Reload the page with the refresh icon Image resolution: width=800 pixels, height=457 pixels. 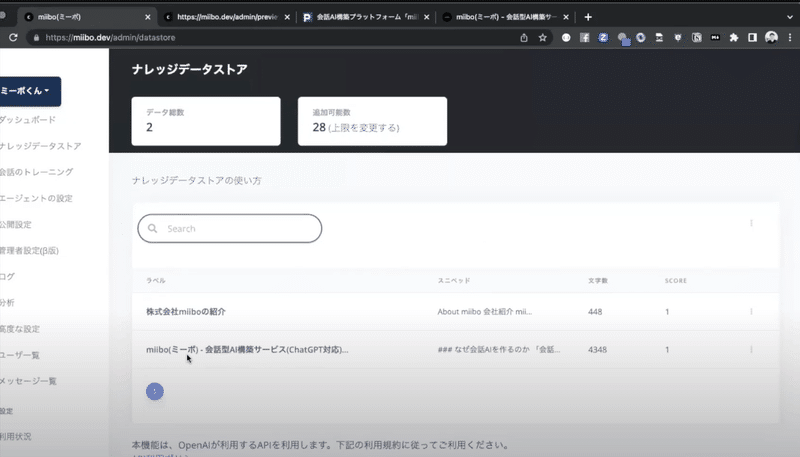[13, 38]
